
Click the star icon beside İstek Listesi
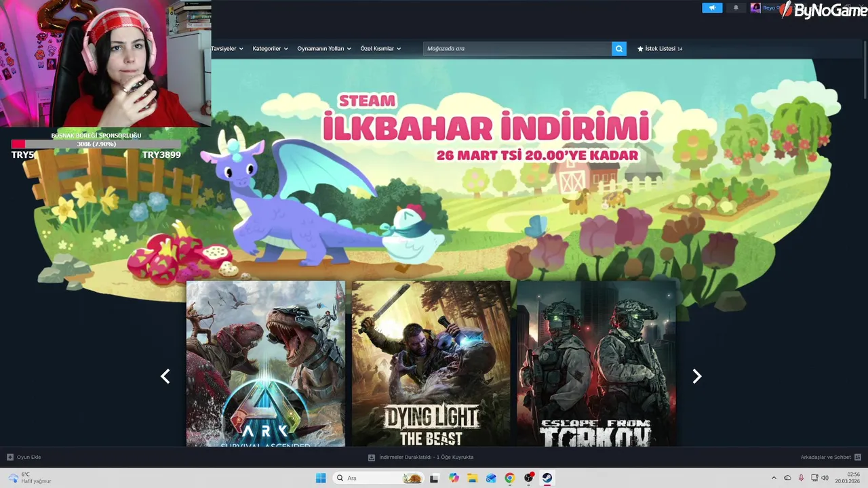coord(640,49)
